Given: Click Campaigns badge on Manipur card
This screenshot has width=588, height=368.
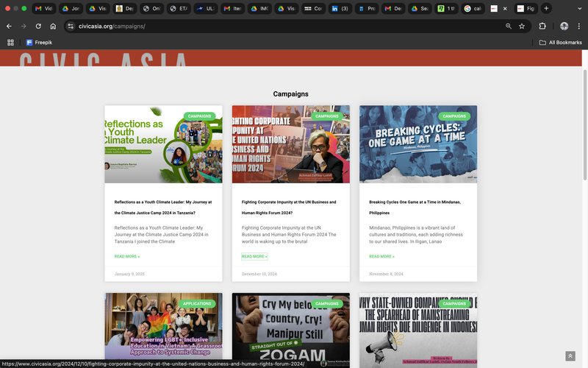Looking at the screenshot, I should [327, 303].
